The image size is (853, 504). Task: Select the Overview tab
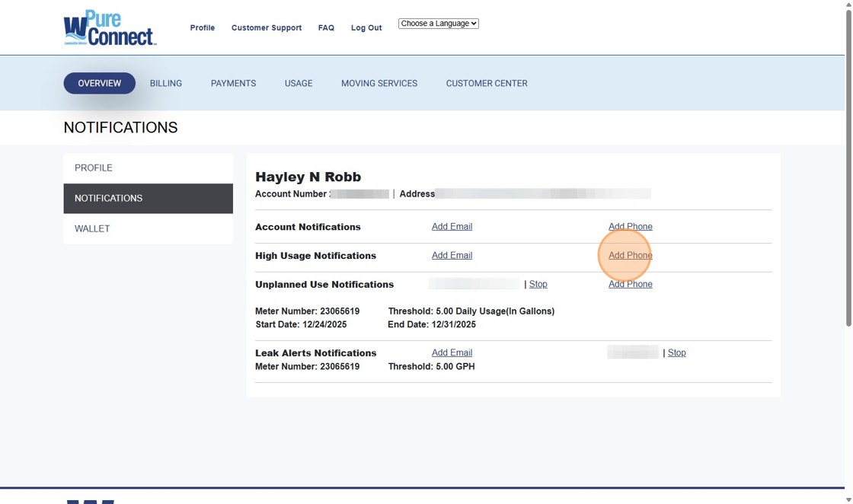tap(99, 83)
